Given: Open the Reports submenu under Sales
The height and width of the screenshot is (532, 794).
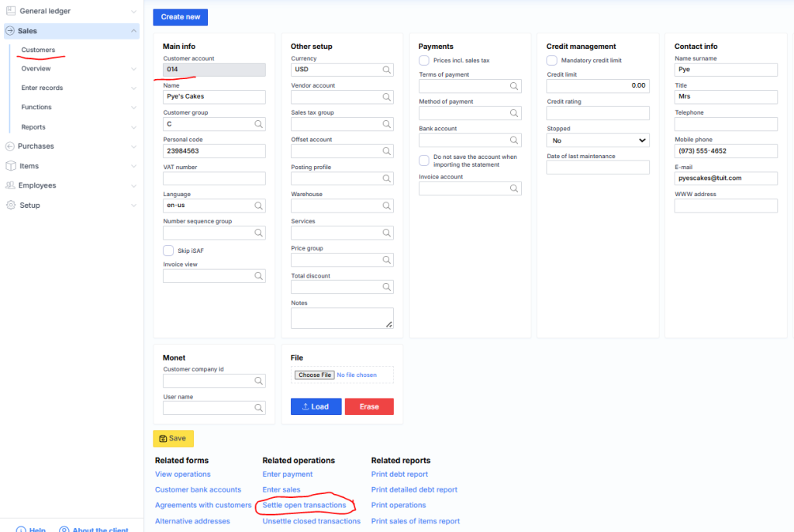Looking at the screenshot, I should click(33, 127).
